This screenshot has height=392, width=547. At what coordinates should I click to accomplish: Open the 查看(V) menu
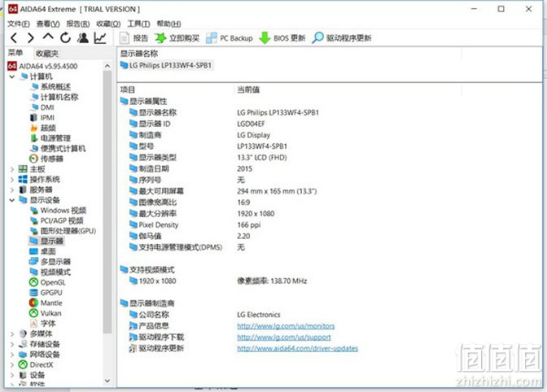(48, 24)
